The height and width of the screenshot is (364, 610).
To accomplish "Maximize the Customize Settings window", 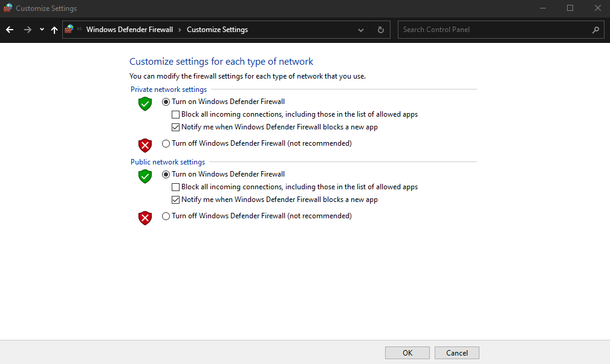I will click(x=570, y=8).
